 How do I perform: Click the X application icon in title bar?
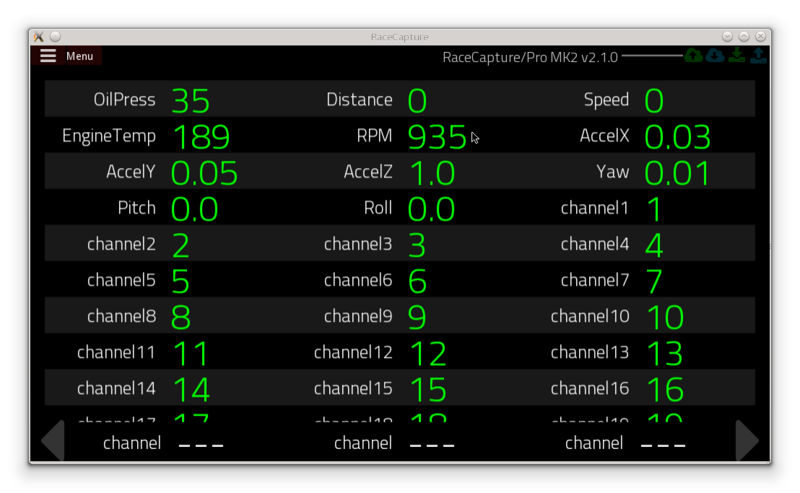[x=39, y=37]
